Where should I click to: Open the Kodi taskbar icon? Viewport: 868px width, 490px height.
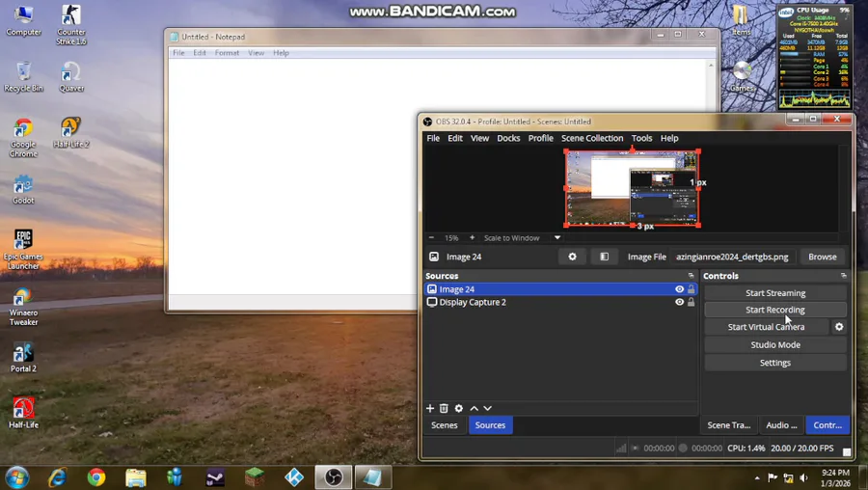point(294,477)
